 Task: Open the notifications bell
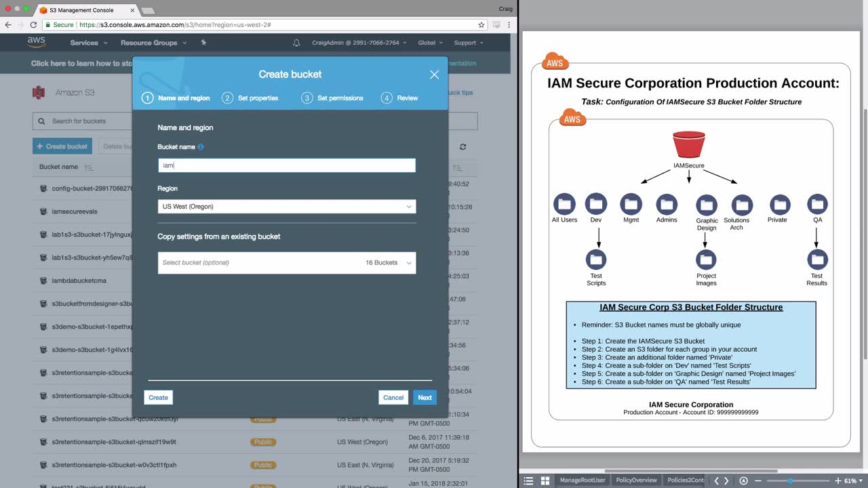tap(296, 43)
